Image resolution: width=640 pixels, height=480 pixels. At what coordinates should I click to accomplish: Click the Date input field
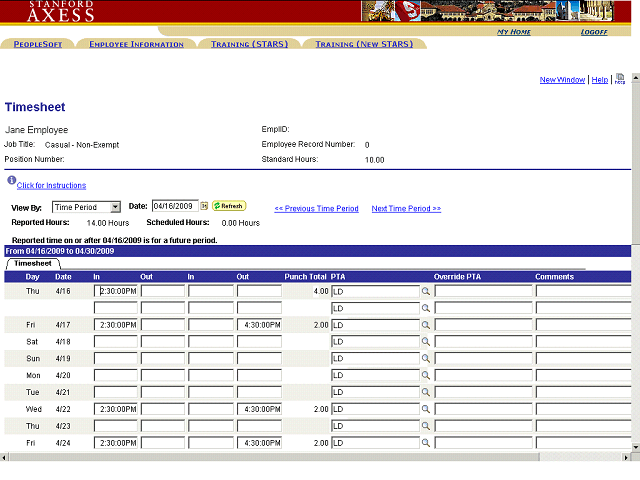point(175,206)
